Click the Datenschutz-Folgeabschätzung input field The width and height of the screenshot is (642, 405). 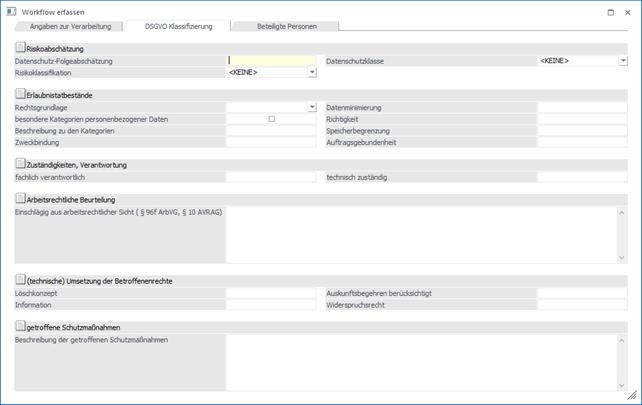(271, 61)
